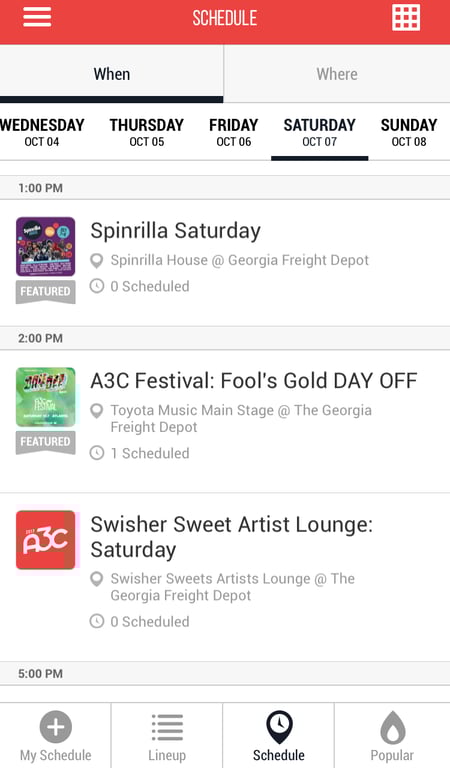Image resolution: width=450 pixels, height=768 pixels.
Task: Open the Lineup list icon
Action: (x=167, y=727)
